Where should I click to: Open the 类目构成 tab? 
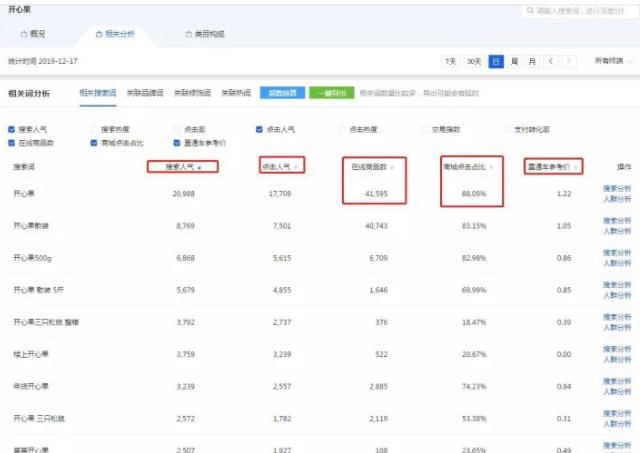point(205,34)
